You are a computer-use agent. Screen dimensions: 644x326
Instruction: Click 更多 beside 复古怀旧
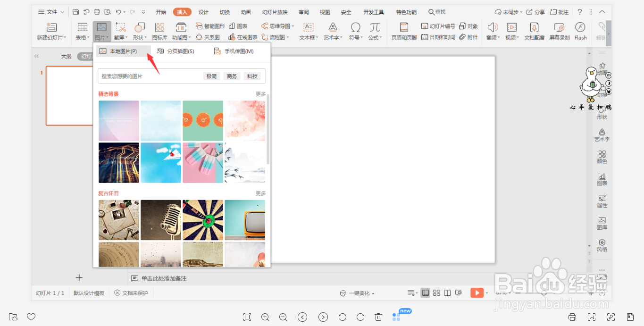coord(261,193)
